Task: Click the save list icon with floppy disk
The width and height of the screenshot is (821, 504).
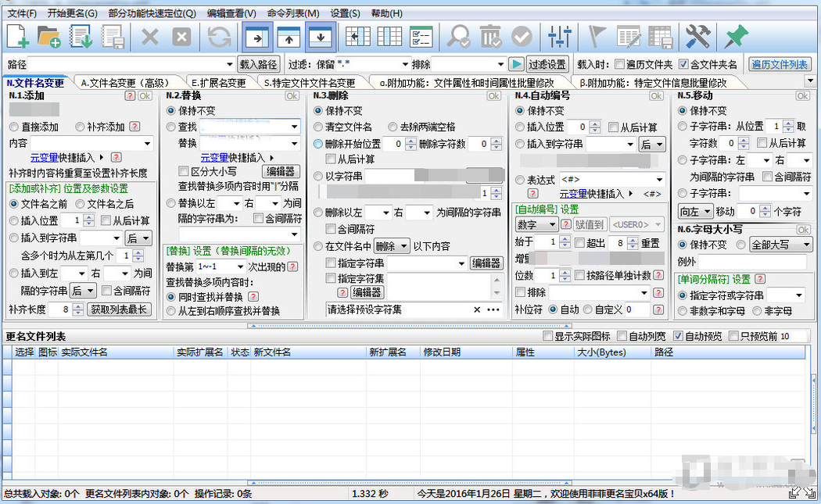Action: click(x=113, y=37)
